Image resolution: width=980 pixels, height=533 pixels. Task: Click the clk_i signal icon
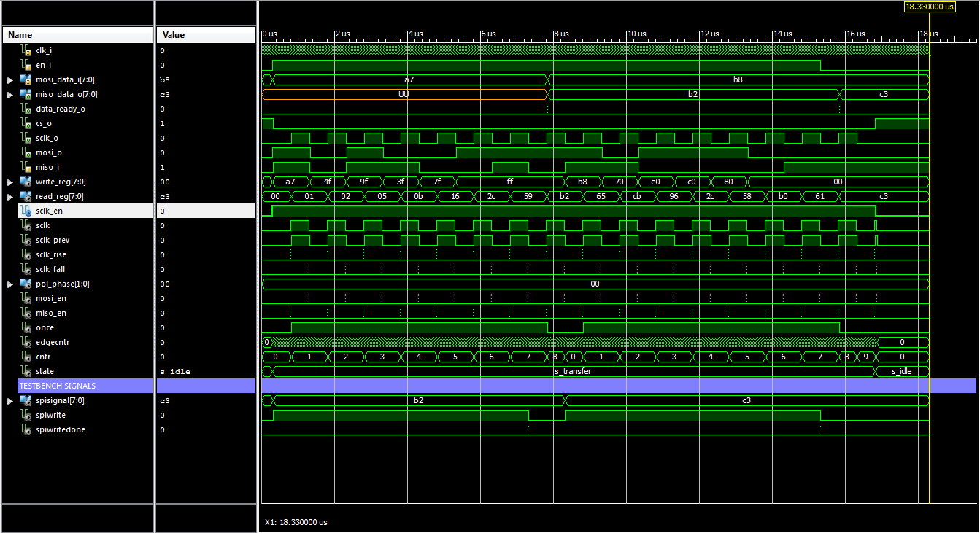[x=26, y=50]
